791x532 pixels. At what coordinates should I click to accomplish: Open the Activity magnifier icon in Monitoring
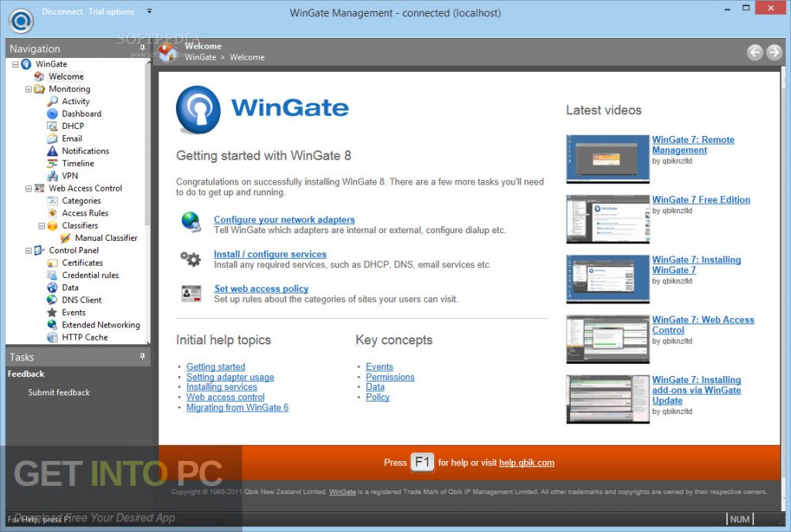[52, 101]
